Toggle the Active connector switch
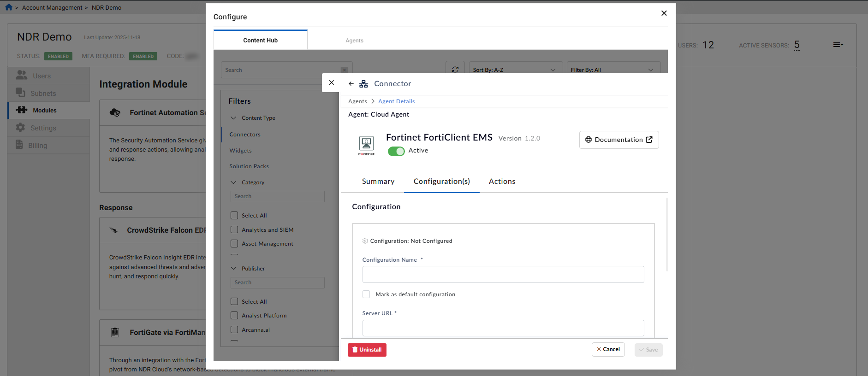 click(396, 151)
